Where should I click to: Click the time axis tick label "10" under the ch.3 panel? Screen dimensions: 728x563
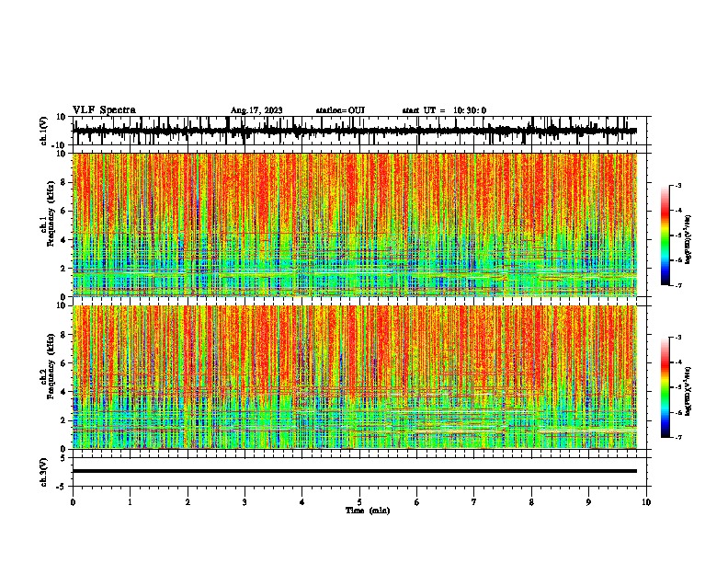[x=646, y=502]
